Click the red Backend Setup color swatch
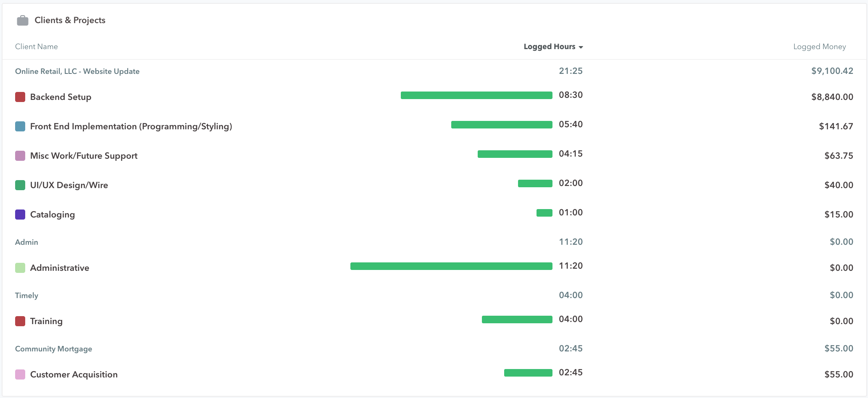 click(x=20, y=97)
